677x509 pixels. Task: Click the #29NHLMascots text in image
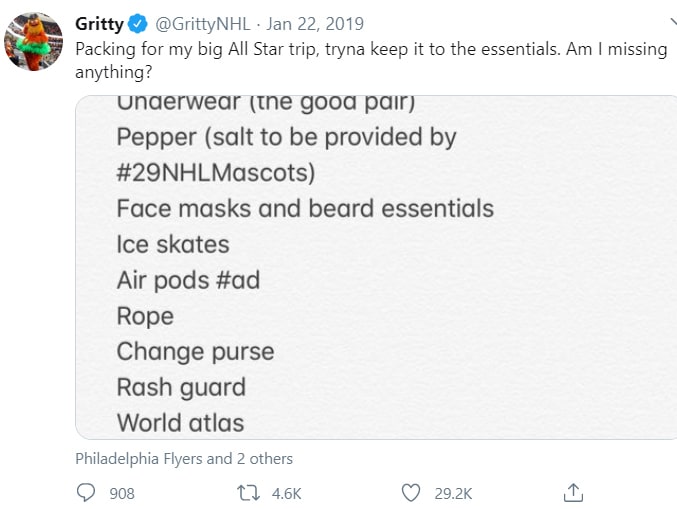(216, 173)
